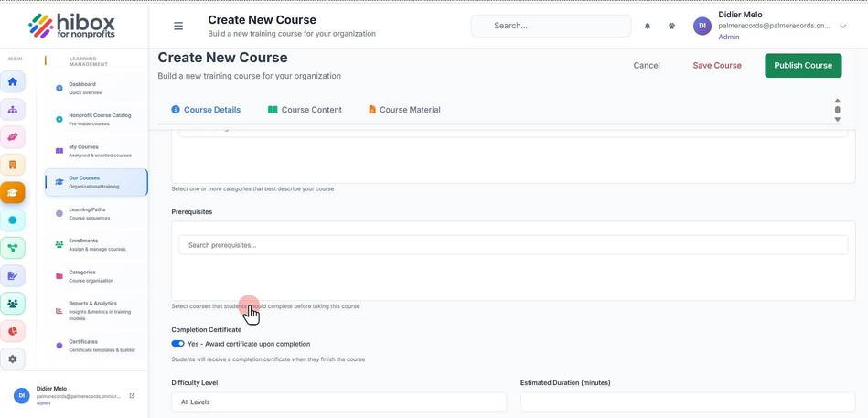Click the organization chart icon in rail
The height and width of the screenshot is (418, 868).
coord(13,110)
